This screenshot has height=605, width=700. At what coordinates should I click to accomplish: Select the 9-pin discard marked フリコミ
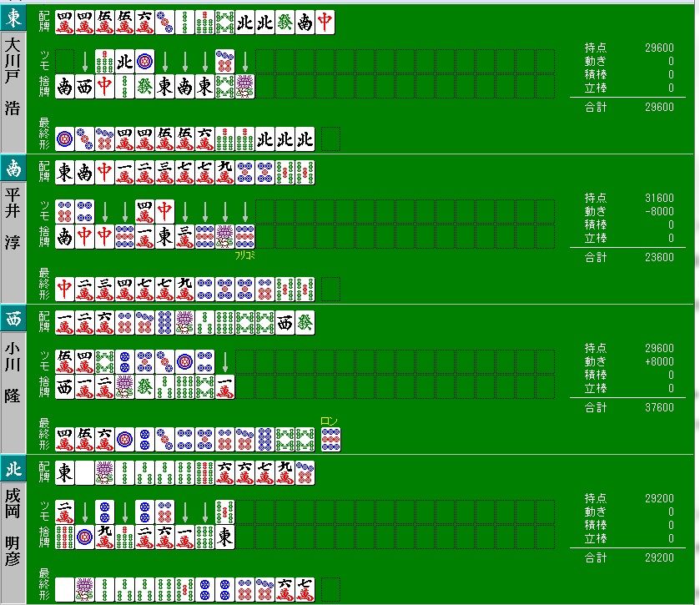[245, 237]
